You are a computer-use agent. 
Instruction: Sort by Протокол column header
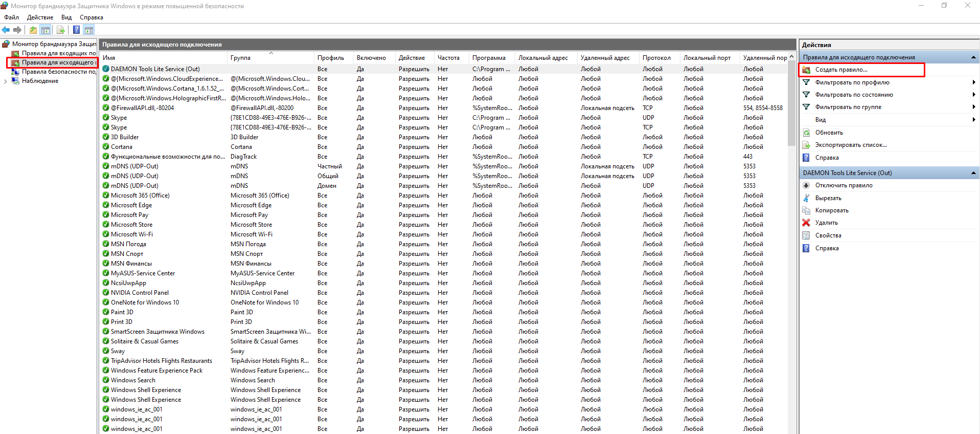click(660, 58)
